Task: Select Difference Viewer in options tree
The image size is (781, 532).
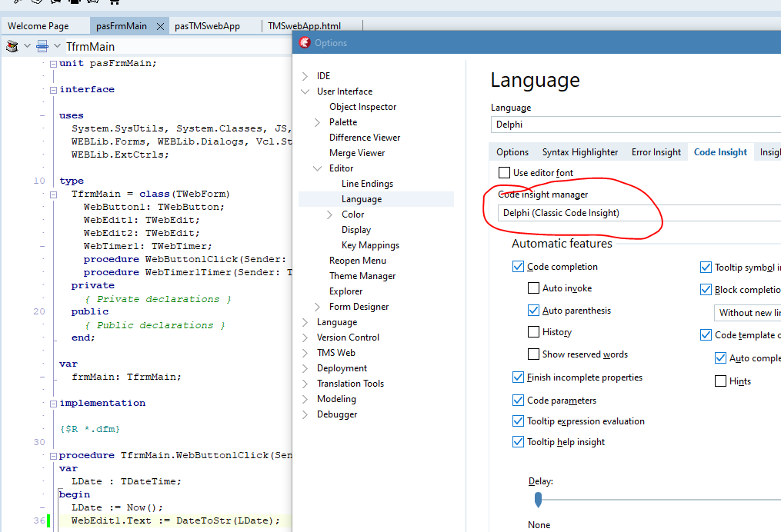Action: click(365, 138)
